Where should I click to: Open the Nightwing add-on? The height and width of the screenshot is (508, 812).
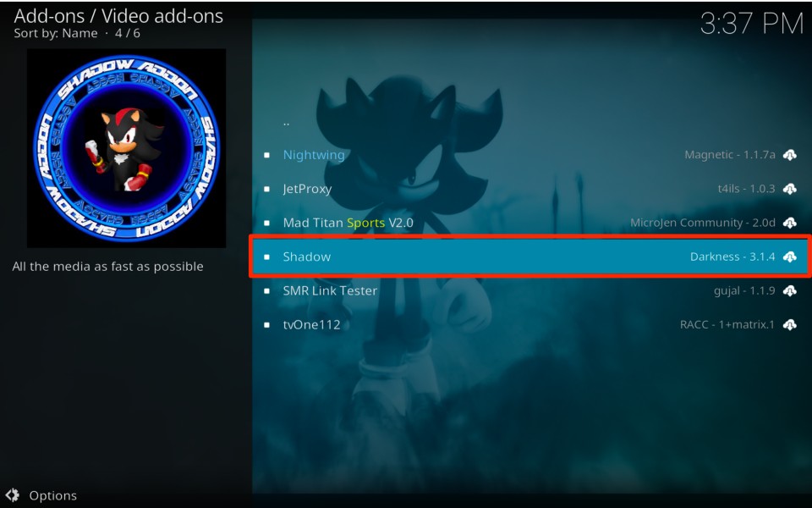pyautogui.click(x=529, y=155)
